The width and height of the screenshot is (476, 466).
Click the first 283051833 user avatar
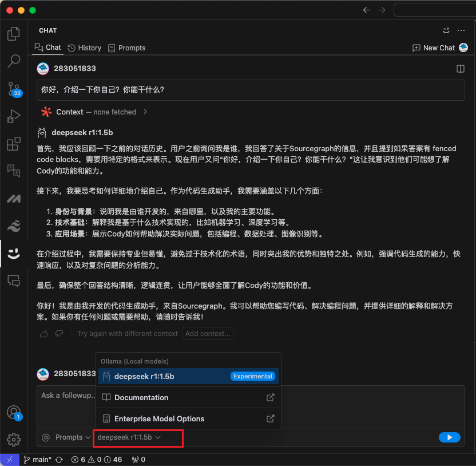coord(43,69)
